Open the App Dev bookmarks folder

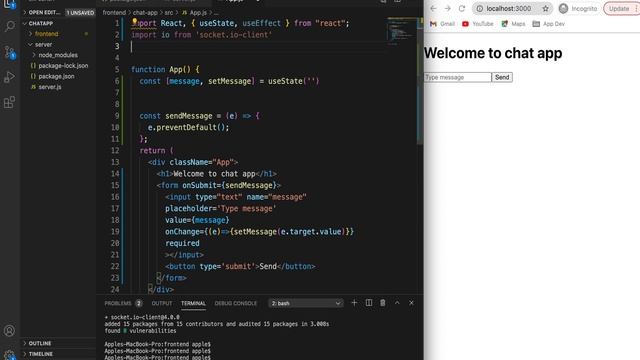click(x=549, y=24)
